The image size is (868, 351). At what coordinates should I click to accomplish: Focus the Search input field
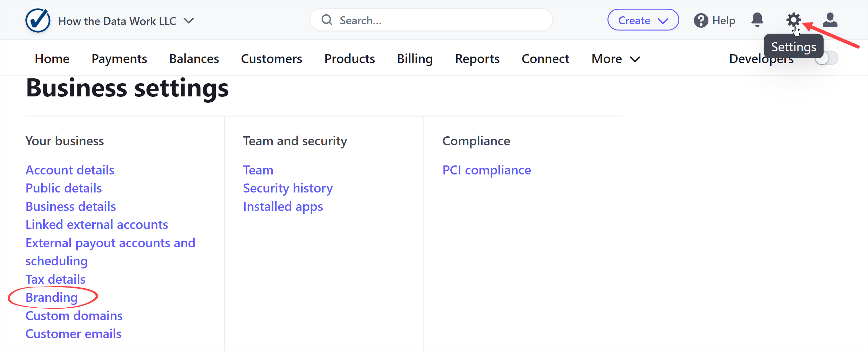pos(431,20)
